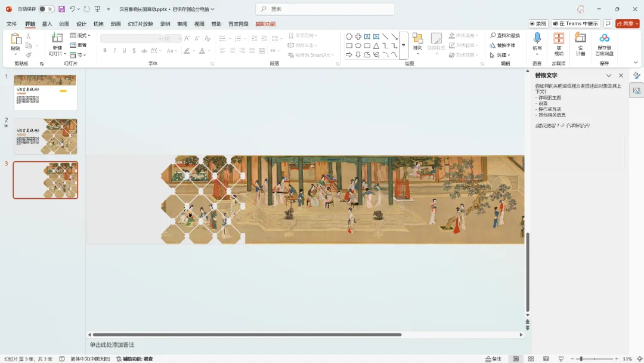Viewport: 644px width, 363px height.
Task: Toggle the AutoSave (自动保存) switch
Action: coord(46,9)
